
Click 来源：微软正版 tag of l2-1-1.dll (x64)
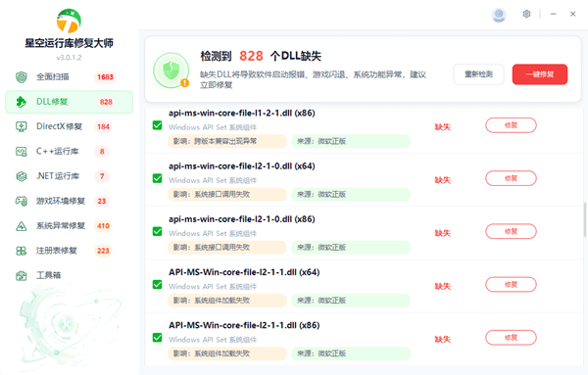click(x=351, y=301)
